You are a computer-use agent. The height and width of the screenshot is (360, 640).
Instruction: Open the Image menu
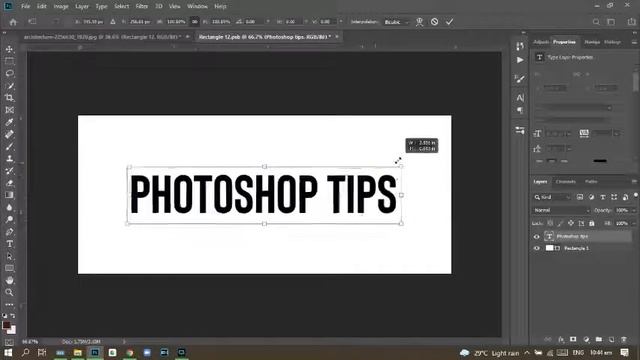pos(61,6)
